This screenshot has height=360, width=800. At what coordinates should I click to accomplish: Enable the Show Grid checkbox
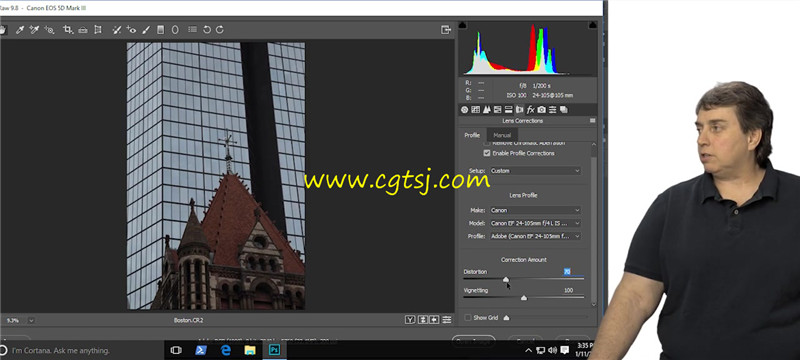click(468, 318)
